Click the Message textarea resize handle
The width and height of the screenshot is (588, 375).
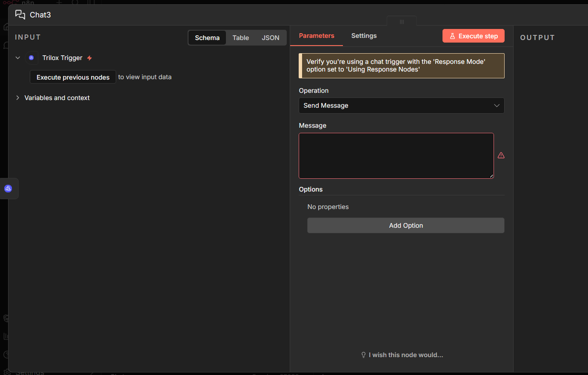[x=491, y=176]
